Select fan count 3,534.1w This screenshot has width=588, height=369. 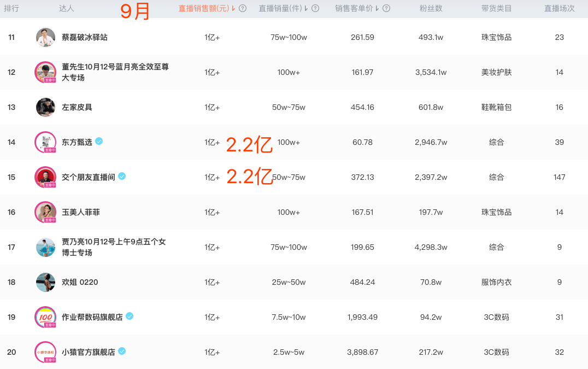click(431, 72)
